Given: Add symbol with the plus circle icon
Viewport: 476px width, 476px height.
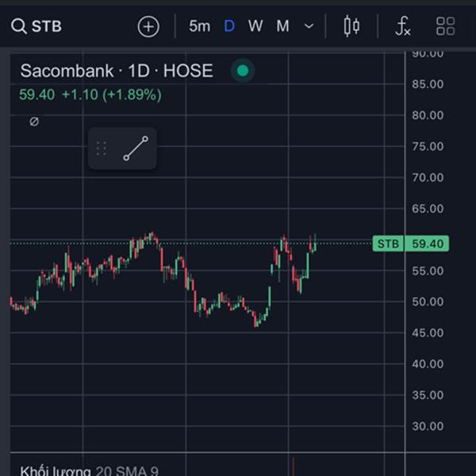Looking at the screenshot, I should [148, 27].
